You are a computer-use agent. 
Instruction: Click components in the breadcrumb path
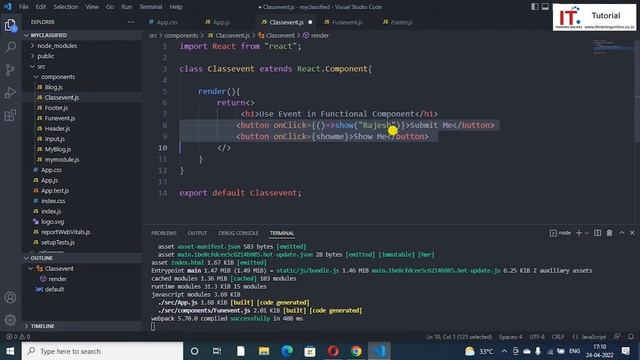[x=181, y=36]
